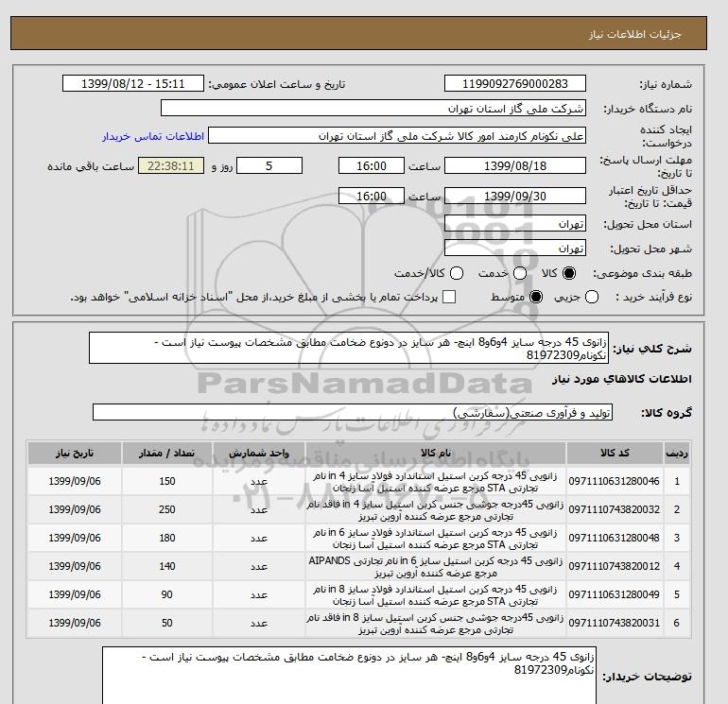The image size is (728, 704).
Task: Click the price validity date 1399/09/30
Action: [x=515, y=196]
